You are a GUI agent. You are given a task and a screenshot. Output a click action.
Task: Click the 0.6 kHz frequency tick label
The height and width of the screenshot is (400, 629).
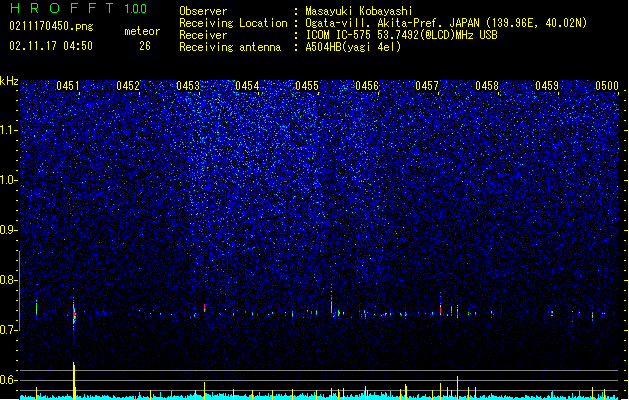pos(8,380)
